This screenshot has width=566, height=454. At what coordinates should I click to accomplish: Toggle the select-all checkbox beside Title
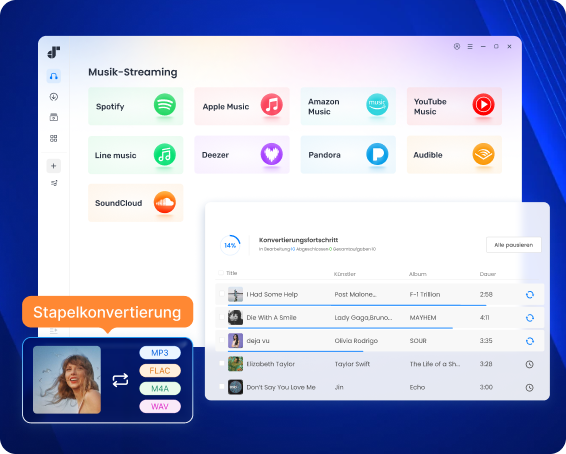pyautogui.click(x=221, y=273)
